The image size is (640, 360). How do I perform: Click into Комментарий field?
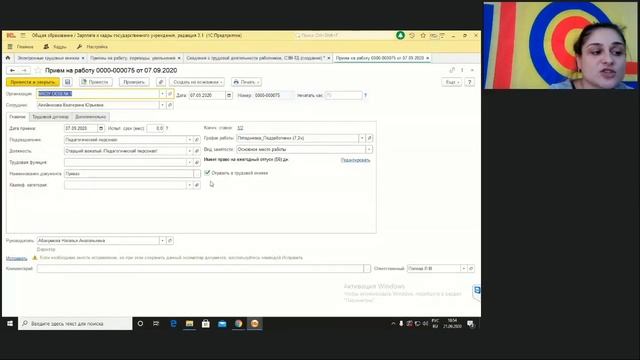pyautogui.click(x=200, y=269)
